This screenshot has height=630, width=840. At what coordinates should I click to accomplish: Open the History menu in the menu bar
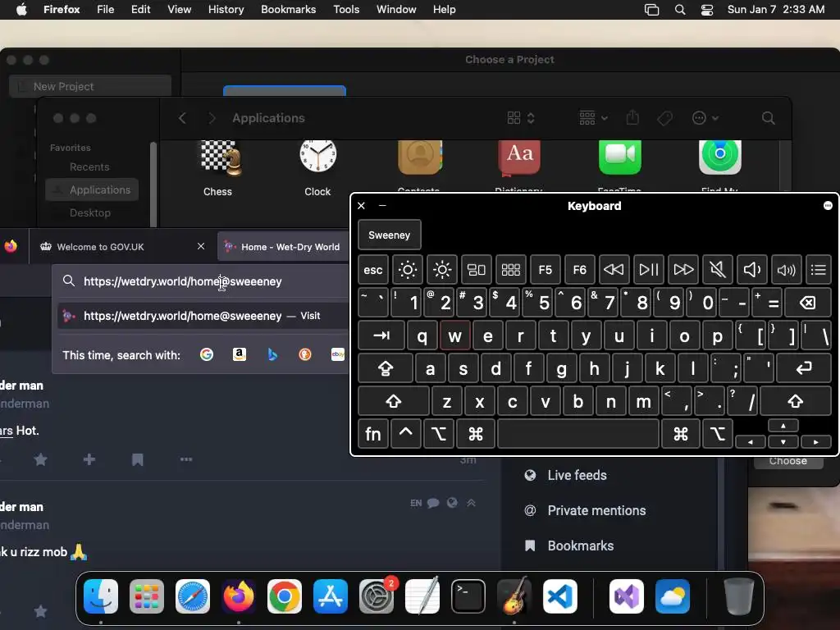226,10
